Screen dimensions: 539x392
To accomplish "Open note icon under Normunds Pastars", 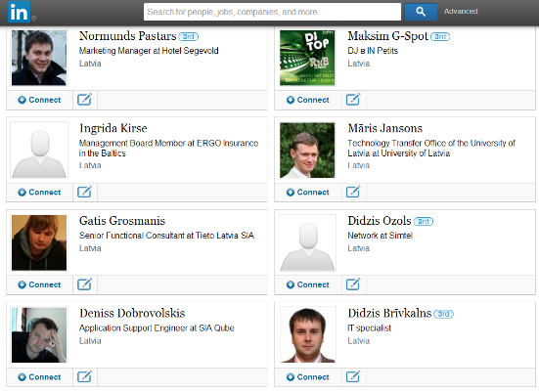I will pyautogui.click(x=84, y=100).
